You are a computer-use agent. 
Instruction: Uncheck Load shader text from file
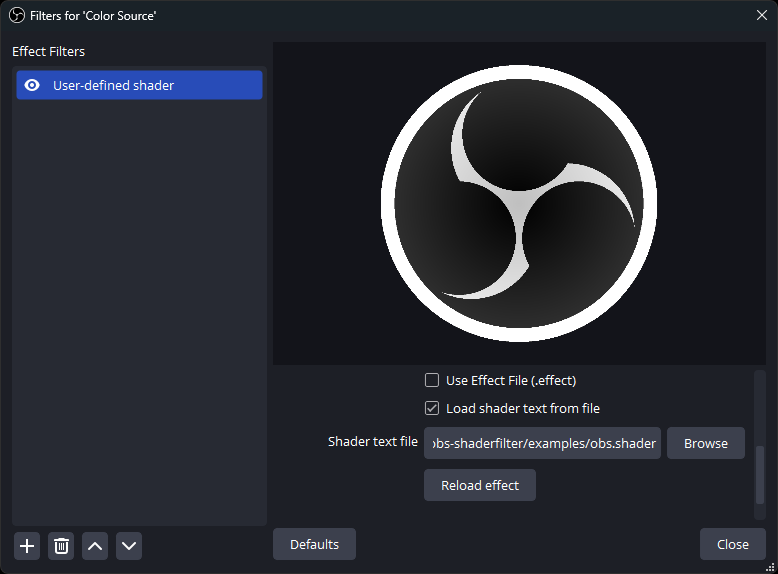[x=432, y=408]
